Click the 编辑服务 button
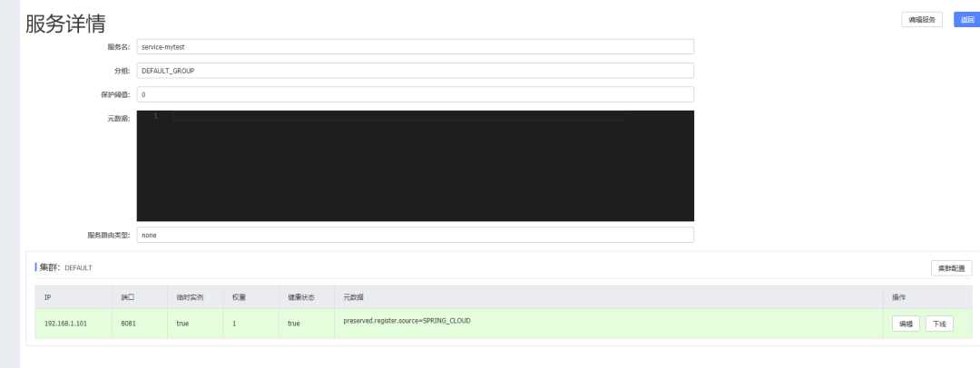The height and width of the screenshot is (368, 980). pyautogui.click(x=921, y=19)
